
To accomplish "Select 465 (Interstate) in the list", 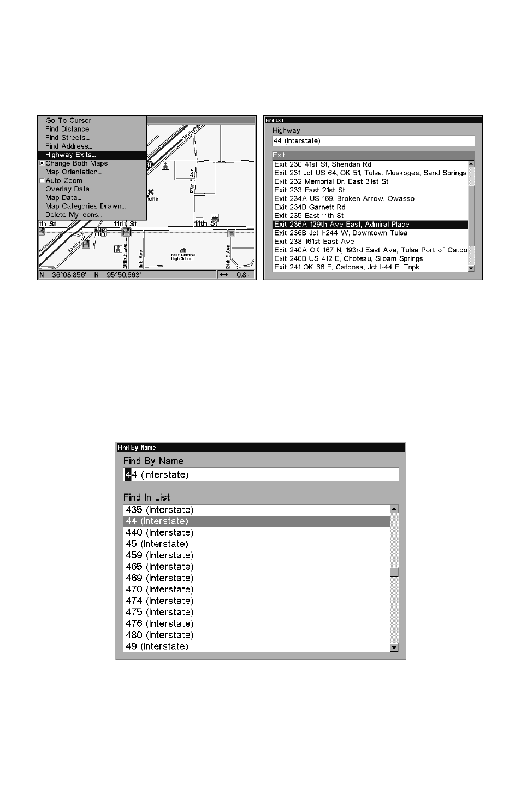I will tap(257, 567).
